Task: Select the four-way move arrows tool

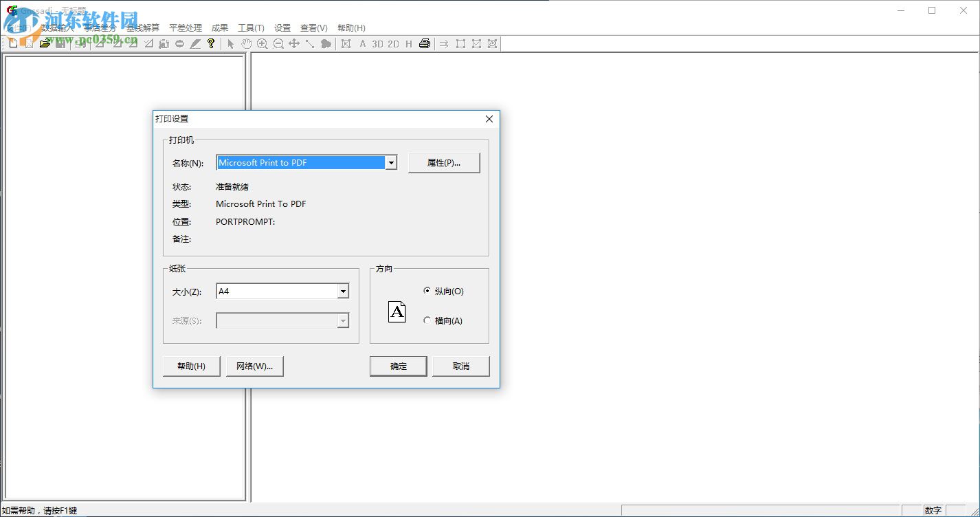Action: [x=294, y=43]
